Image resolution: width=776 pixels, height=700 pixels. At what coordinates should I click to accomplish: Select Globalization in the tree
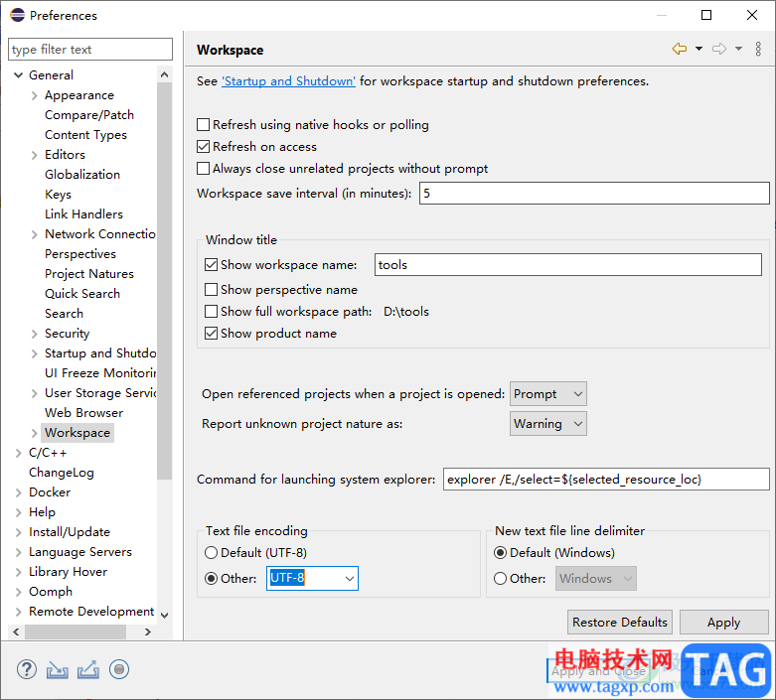click(x=82, y=175)
